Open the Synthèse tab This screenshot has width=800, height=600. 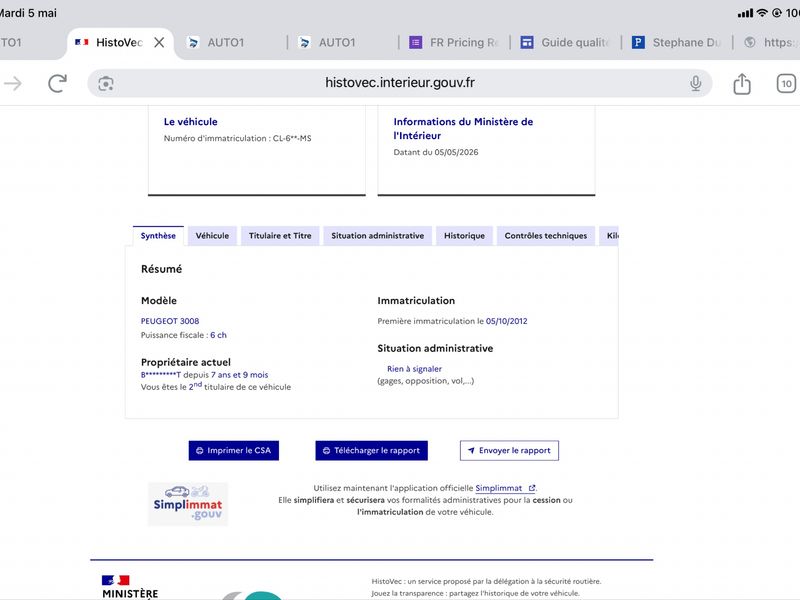point(158,236)
